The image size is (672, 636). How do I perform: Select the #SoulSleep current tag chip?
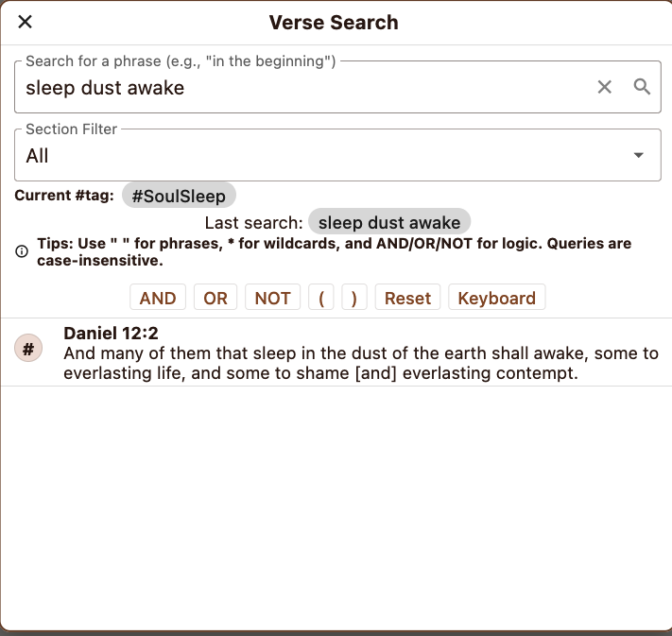tap(179, 196)
